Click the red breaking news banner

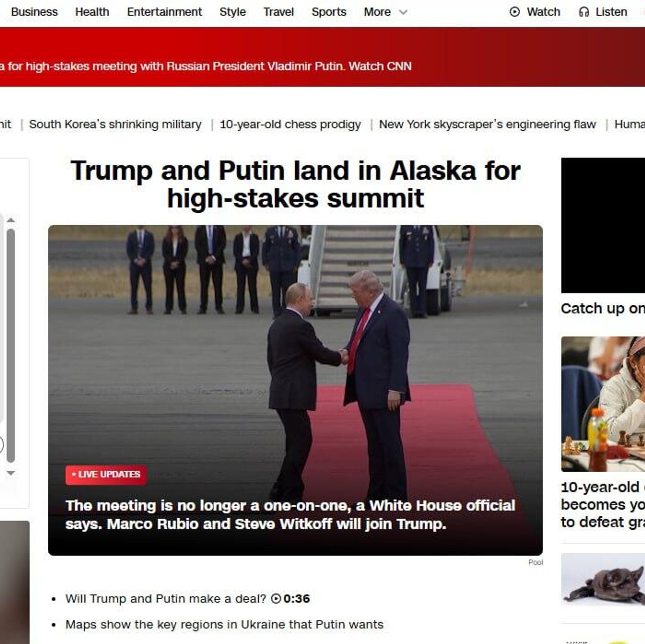point(322,57)
